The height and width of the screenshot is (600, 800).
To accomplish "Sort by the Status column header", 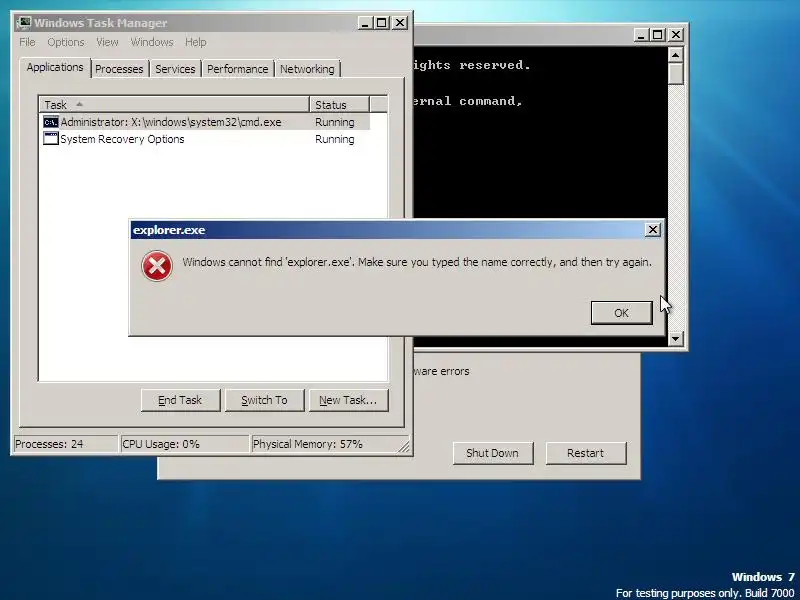I will tap(339, 105).
